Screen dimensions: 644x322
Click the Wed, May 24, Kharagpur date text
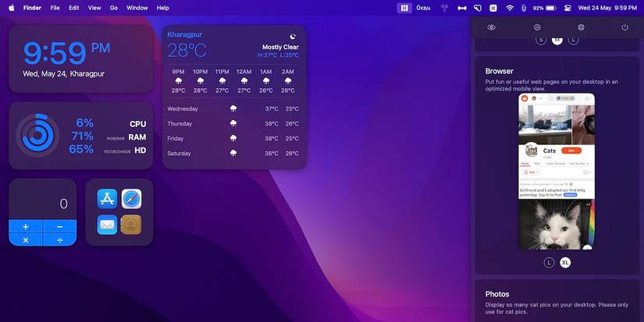click(x=64, y=74)
